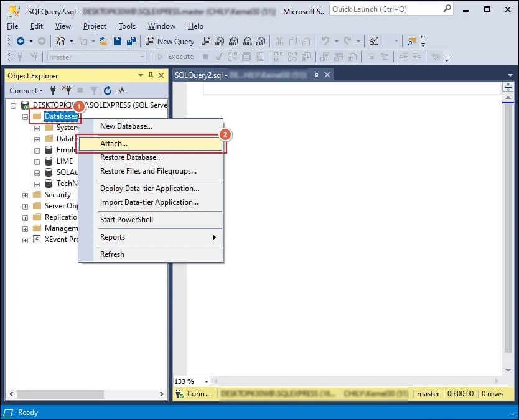Start a new DAX query
Screen dimensions: 519x420
261,41
